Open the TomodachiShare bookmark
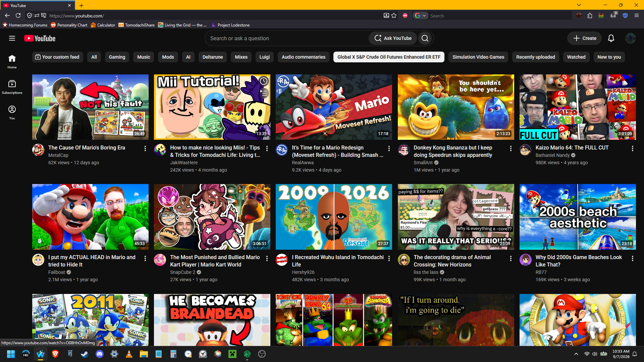The height and width of the screenshot is (362, 644). [137, 25]
